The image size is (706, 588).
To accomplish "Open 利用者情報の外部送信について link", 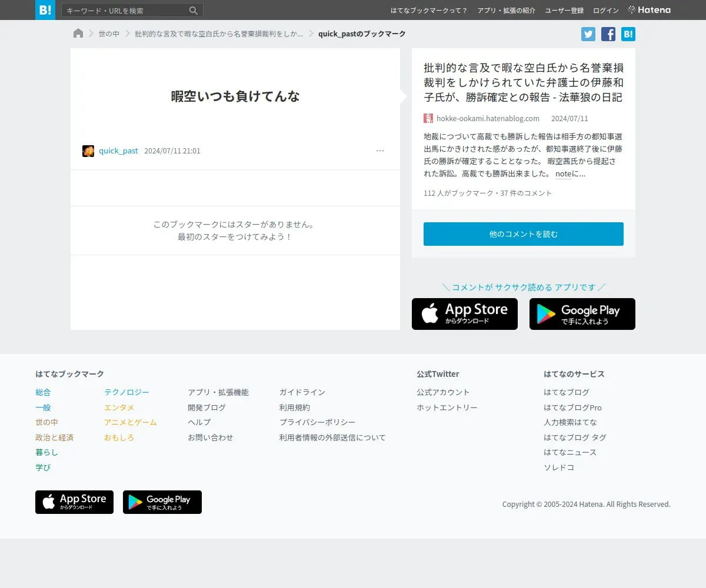I will (332, 437).
